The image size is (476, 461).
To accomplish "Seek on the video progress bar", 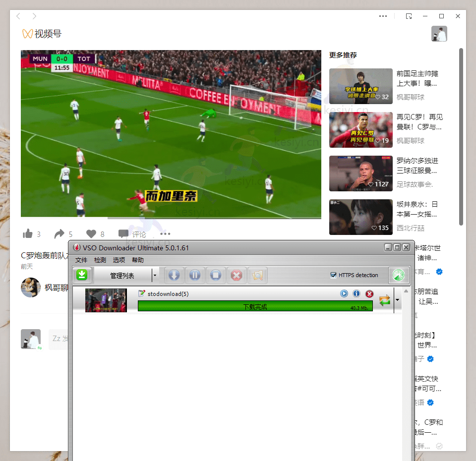I will [x=171, y=218].
